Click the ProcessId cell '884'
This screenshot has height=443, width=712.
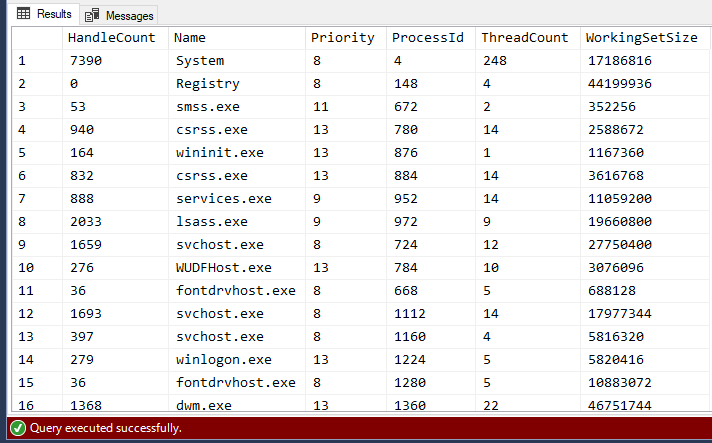click(x=431, y=176)
